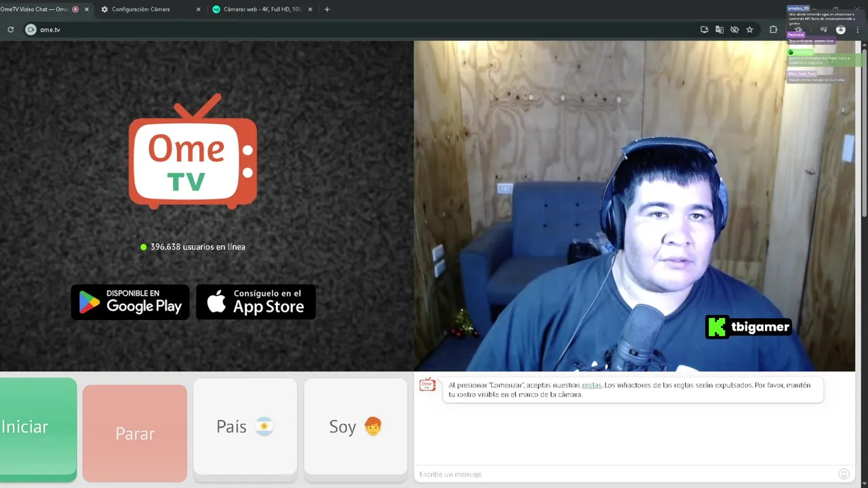Open the media controls icon in toolbar
This screenshot has width=868, height=488.
click(x=824, y=30)
